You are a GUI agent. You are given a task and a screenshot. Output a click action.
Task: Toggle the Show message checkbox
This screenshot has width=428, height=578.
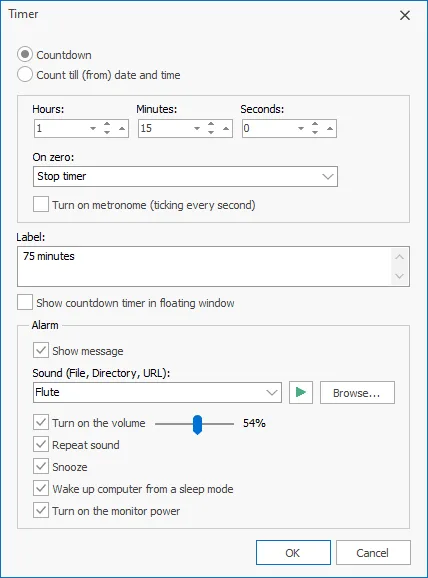click(41, 350)
